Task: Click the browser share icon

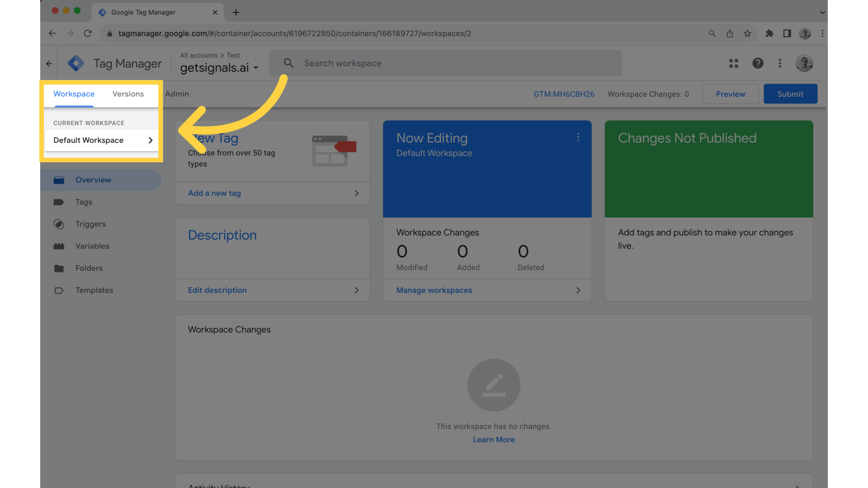Action: (730, 33)
